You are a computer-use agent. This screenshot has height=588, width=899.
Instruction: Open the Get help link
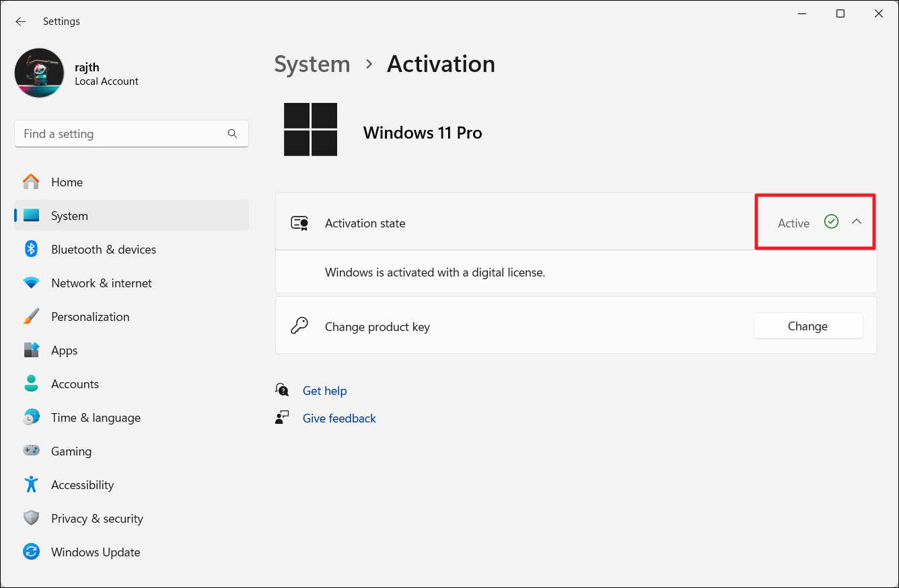(x=324, y=391)
